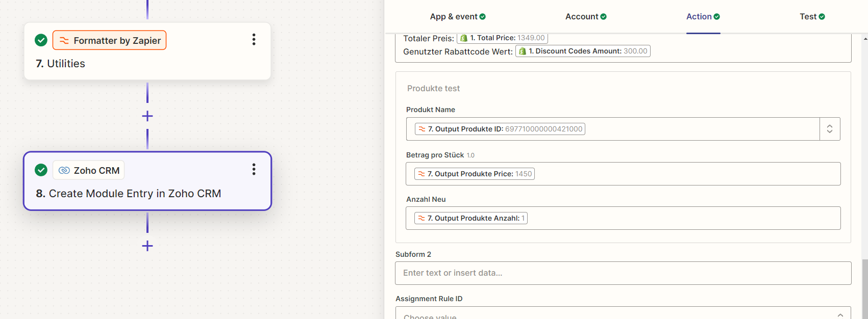Screen dimensions: 868x319
Task: Click green check beside Test tab
Action: [822, 17]
